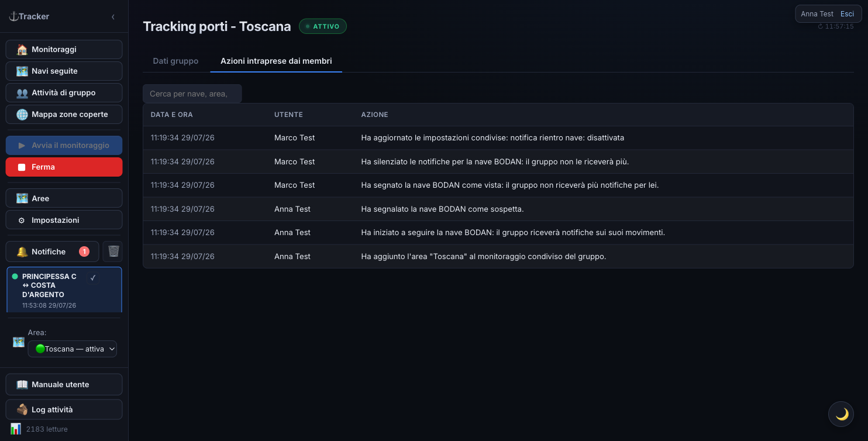Select row adding area "Toscana"
This screenshot has width=868, height=441.
(498, 256)
